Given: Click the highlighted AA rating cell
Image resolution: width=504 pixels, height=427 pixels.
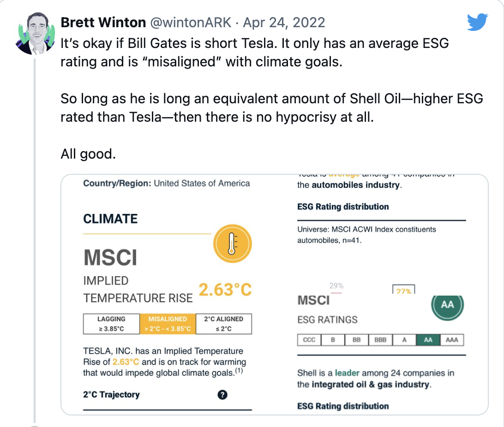Looking at the screenshot, I should coord(428,340).
